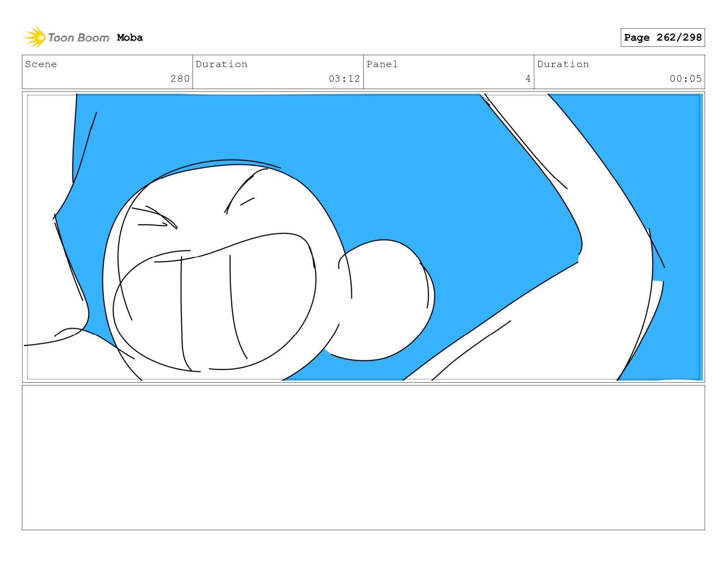
Task: Click the project title "Moba"
Action: (x=130, y=38)
